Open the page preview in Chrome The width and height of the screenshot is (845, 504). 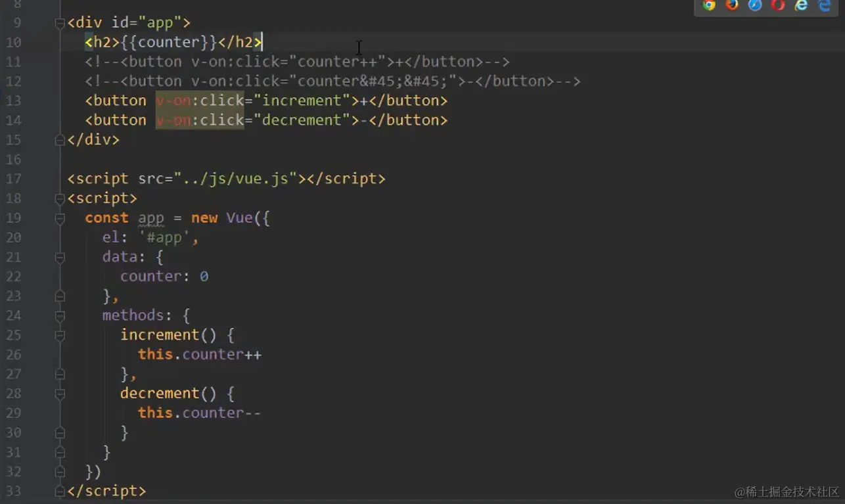(x=709, y=5)
